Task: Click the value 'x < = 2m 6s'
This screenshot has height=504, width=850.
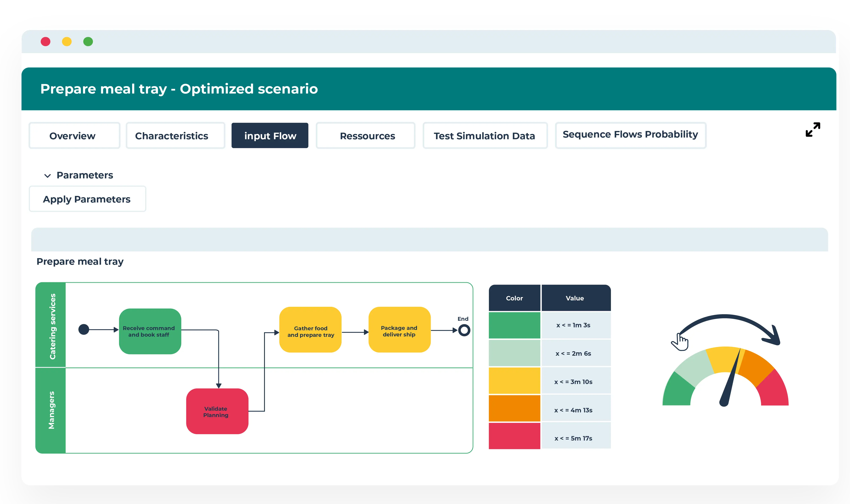Action: click(573, 354)
